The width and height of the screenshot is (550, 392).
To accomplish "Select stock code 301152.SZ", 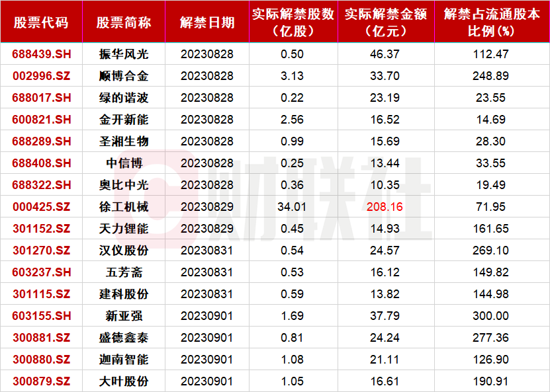I will [42, 229].
